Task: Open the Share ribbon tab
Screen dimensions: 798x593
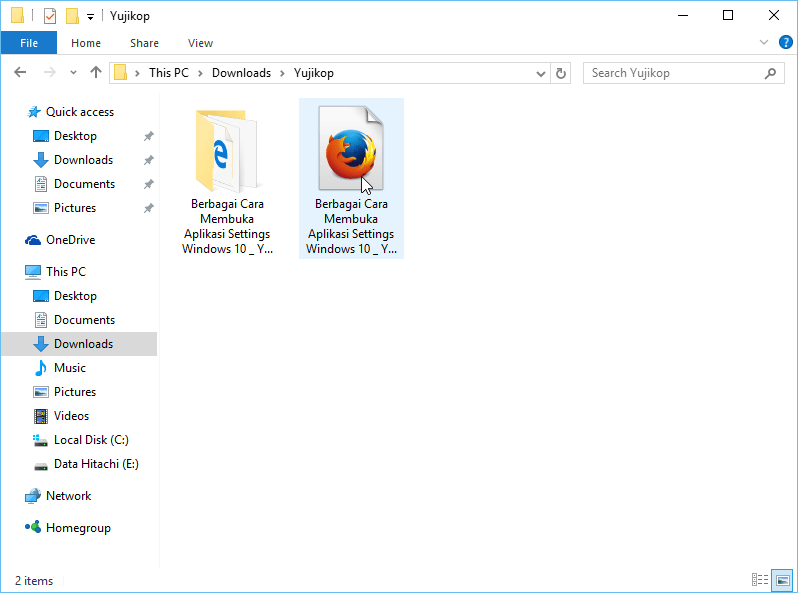Action: (145, 43)
